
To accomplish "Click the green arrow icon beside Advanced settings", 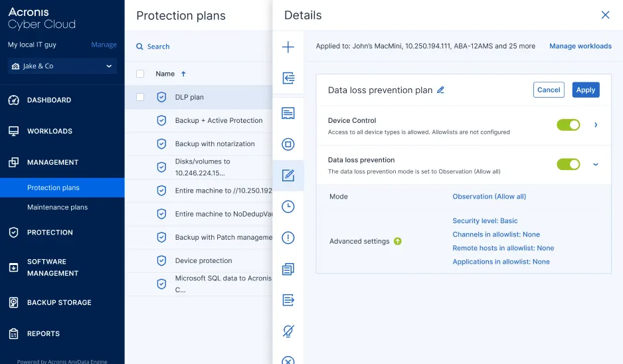I will [398, 241].
